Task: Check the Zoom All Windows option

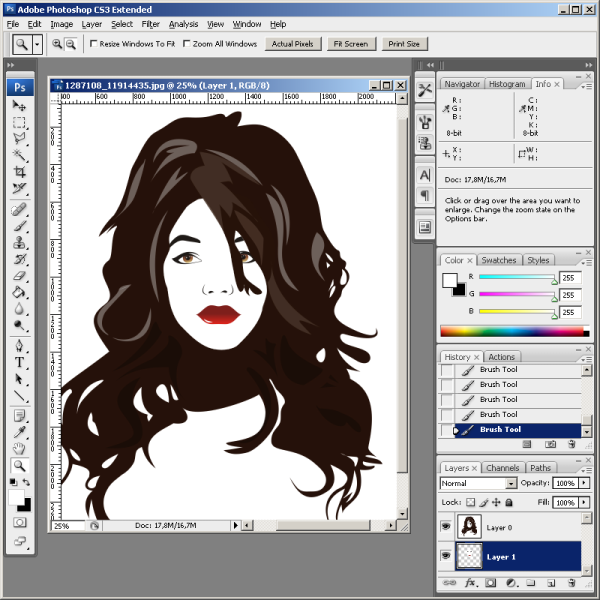Action: click(186, 44)
